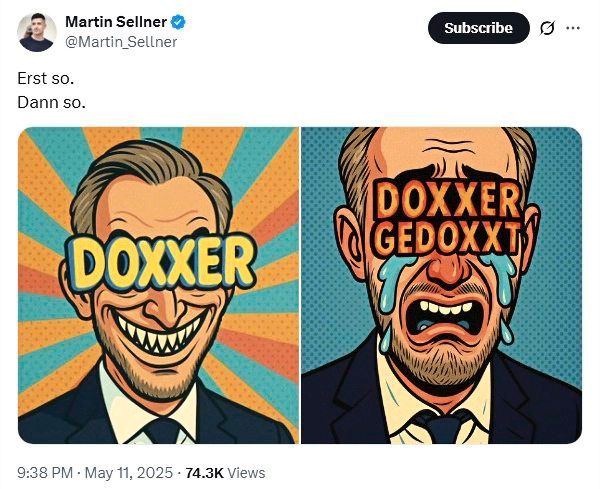Click the 9:38 PM post time
The width and height of the screenshot is (604, 489).
[x=45, y=472]
